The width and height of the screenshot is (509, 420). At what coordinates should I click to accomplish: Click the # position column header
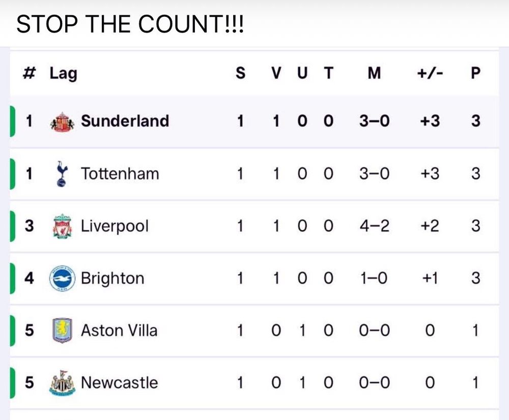click(29, 73)
